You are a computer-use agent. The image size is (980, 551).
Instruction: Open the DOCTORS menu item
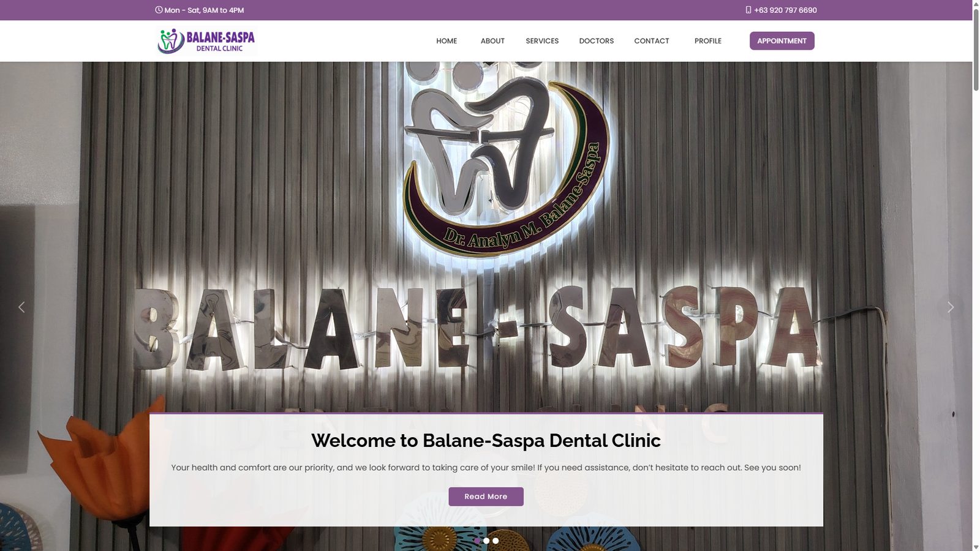[597, 41]
